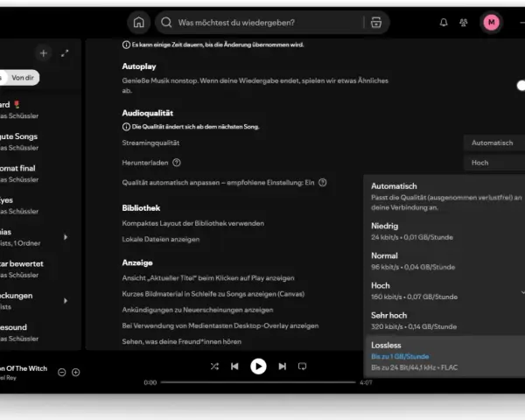Toggle shuffle playback

pyautogui.click(x=214, y=367)
